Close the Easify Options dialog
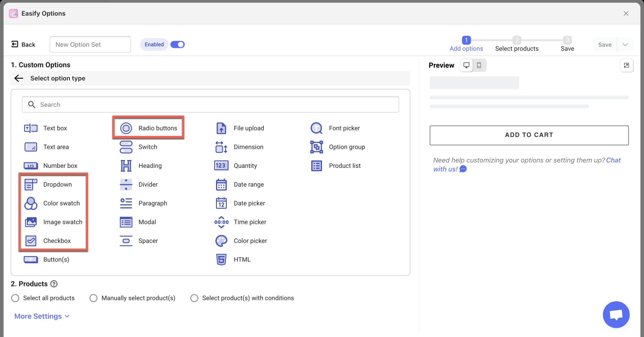 point(626,14)
